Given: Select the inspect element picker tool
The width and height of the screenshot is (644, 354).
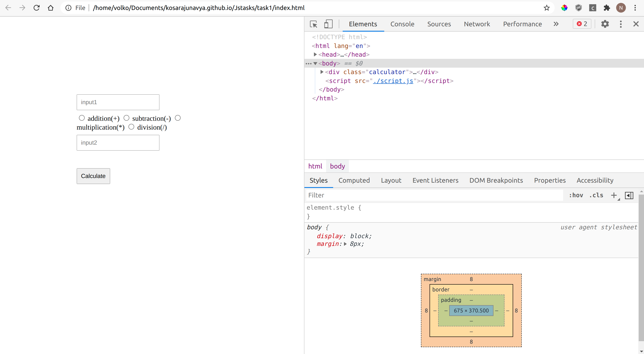Looking at the screenshot, I should (x=313, y=24).
